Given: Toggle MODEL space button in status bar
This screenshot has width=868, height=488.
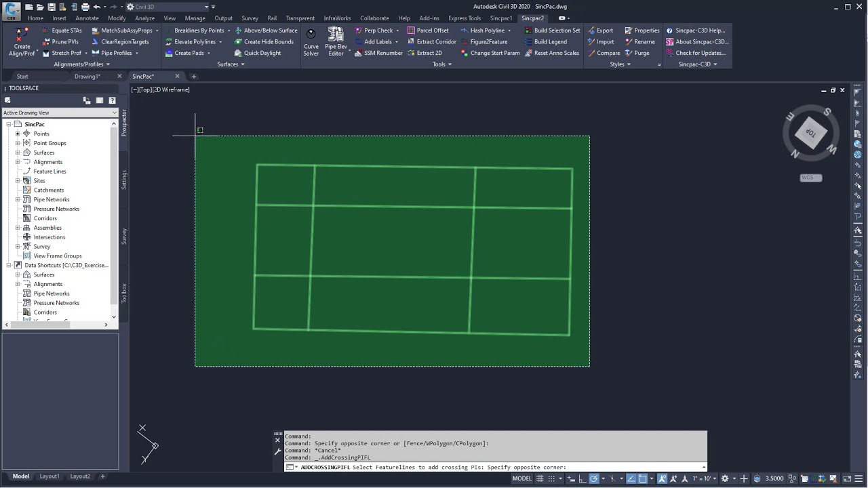Looking at the screenshot, I should click(x=522, y=479).
